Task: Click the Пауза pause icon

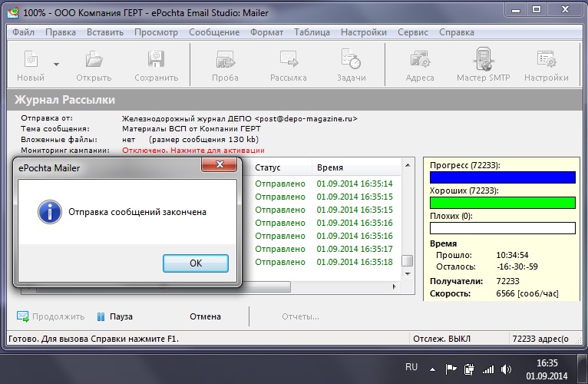Action: pyautogui.click(x=101, y=317)
